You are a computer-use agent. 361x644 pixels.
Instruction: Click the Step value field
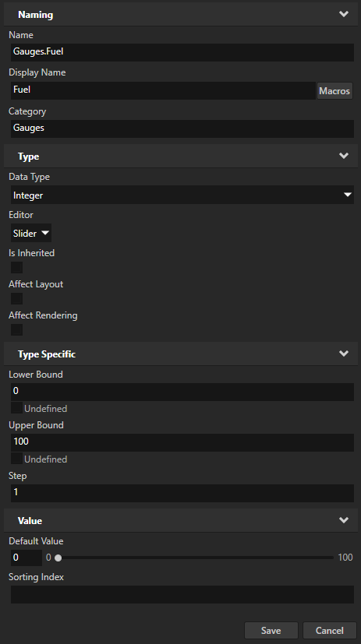pos(182,493)
